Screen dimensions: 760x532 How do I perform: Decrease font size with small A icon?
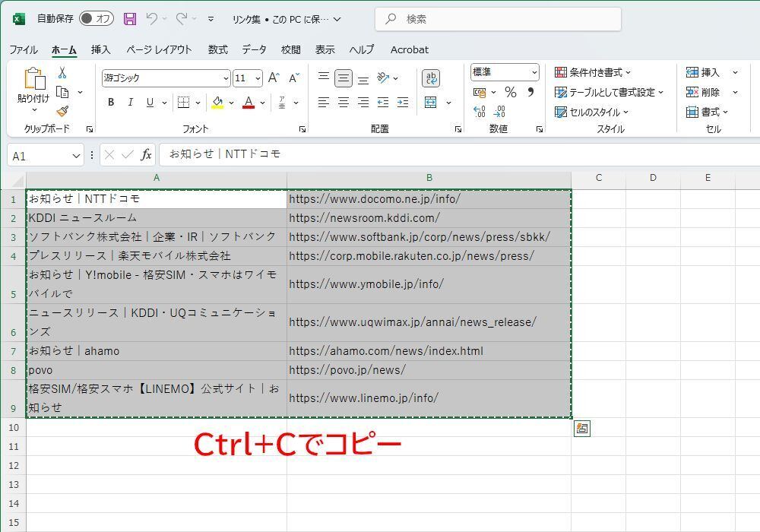coord(294,78)
